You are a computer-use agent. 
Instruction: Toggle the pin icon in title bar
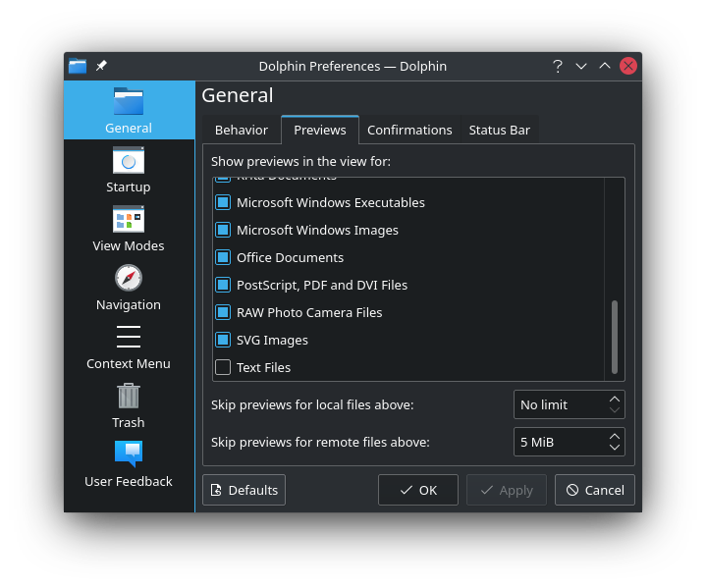101,66
